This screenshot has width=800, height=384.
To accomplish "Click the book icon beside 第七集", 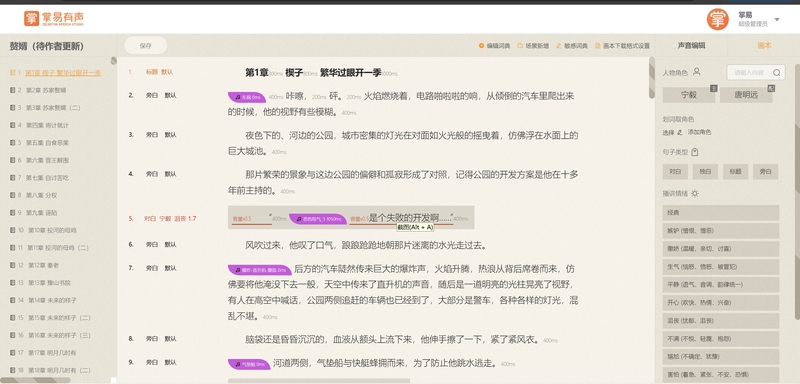I will (x=13, y=178).
